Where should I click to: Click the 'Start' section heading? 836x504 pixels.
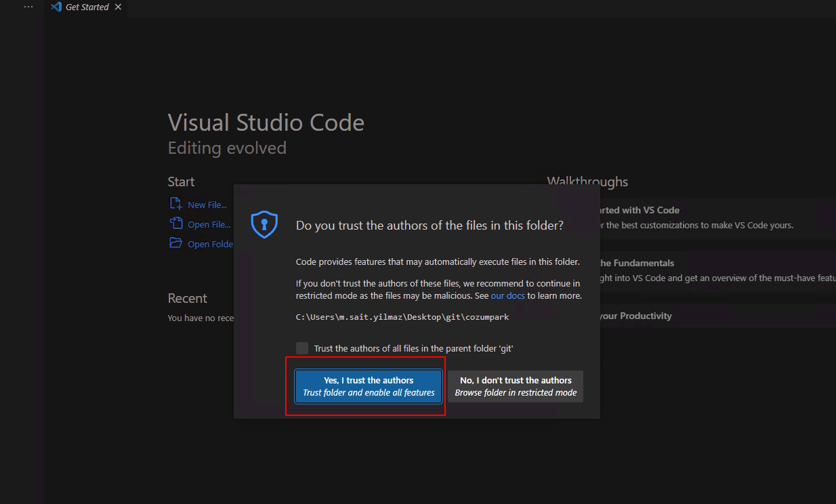click(181, 182)
